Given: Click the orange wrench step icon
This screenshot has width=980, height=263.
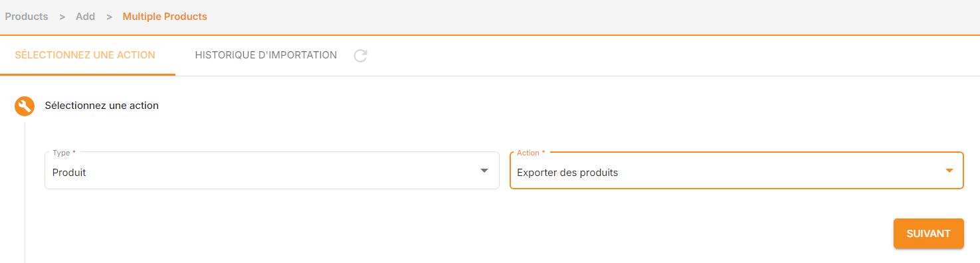Looking at the screenshot, I should (x=25, y=106).
